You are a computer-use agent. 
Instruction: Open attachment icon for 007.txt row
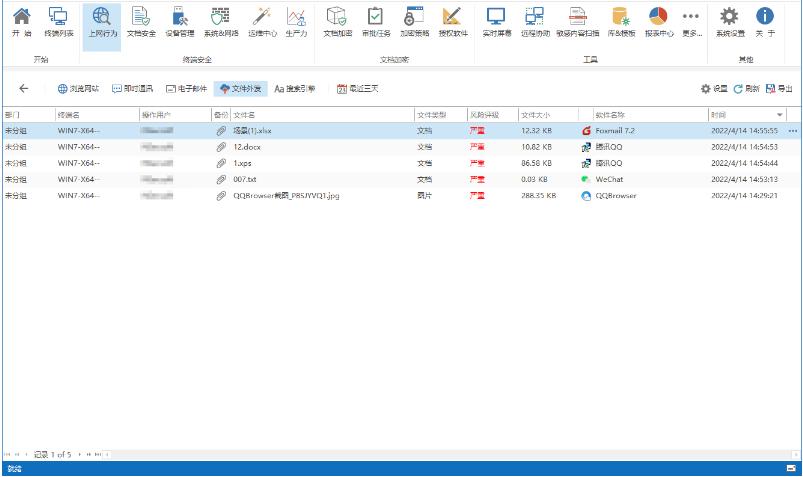(222, 179)
